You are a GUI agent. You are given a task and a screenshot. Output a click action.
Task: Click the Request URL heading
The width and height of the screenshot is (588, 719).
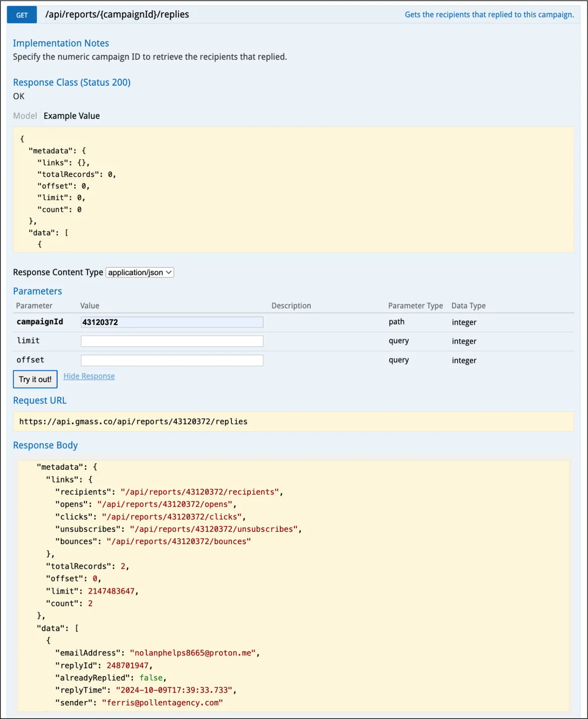(x=40, y=400)
